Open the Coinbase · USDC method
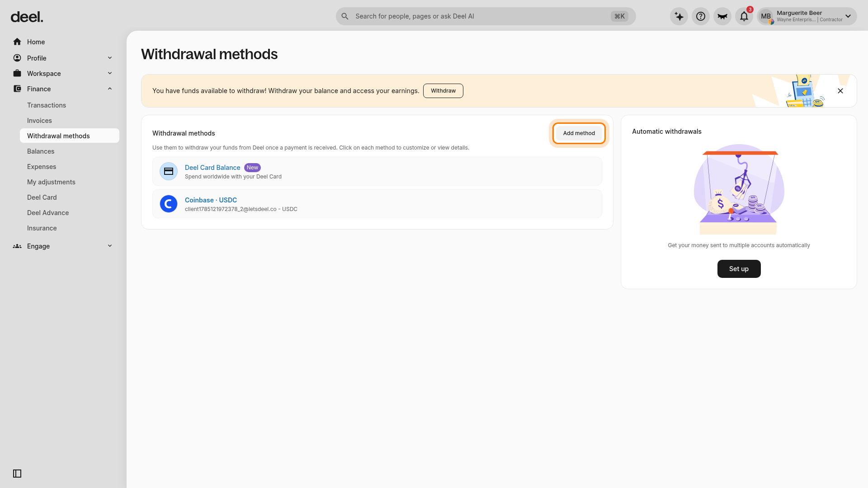This screenshot has height=488, width=868. tap(211, 200)
